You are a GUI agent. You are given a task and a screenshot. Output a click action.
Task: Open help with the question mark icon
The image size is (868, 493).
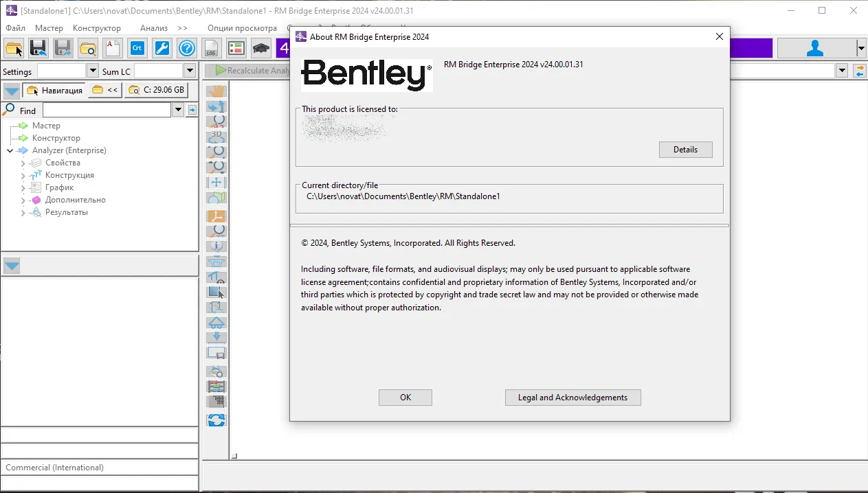tap(187, 48)
